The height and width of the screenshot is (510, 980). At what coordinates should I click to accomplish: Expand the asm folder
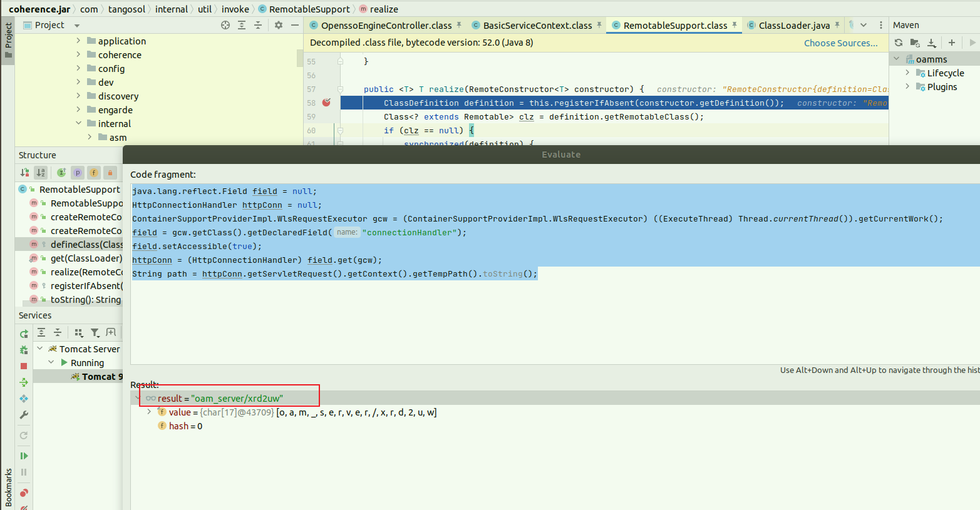click(90, 137)
